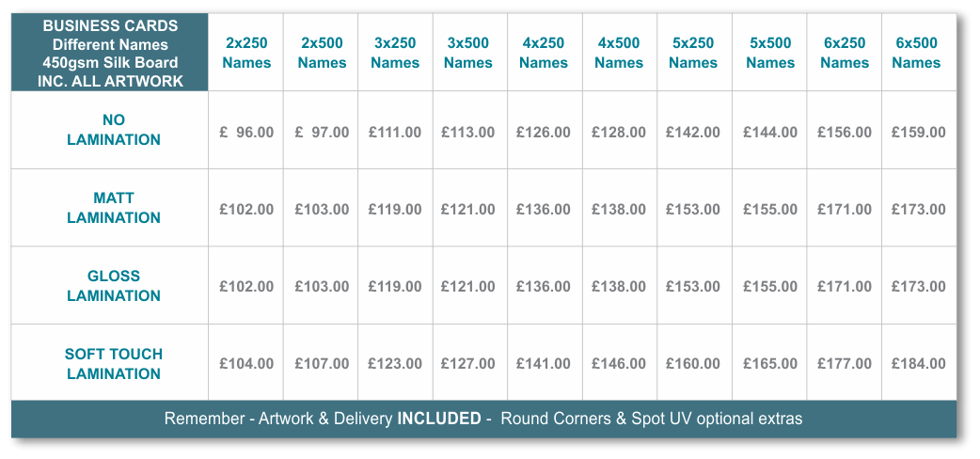
Task: Click the NO LAMINATION row label
Action: tap(113, 130)
